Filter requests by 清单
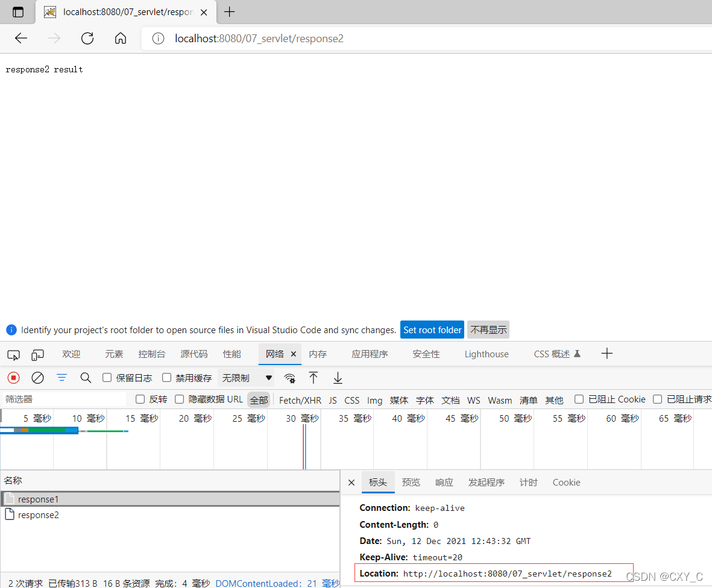712x588 pixels. [x=529, y=400]
